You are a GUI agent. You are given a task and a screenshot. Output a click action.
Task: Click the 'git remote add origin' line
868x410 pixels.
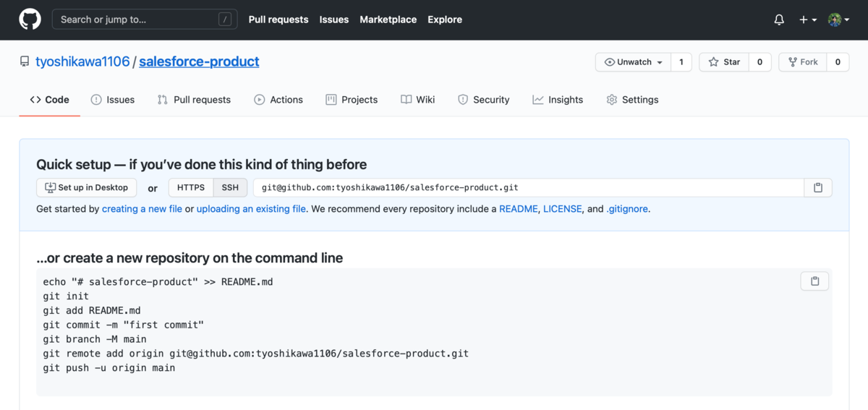click(x=256, y=354)
